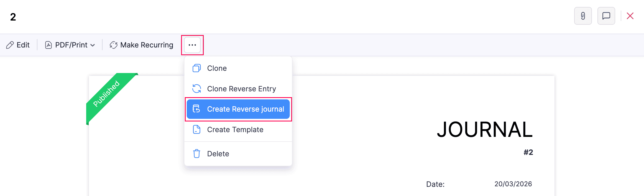Click the recurring loop icon before Make Recurring
Screen dimensions: 644x196
tap(113, 45)
